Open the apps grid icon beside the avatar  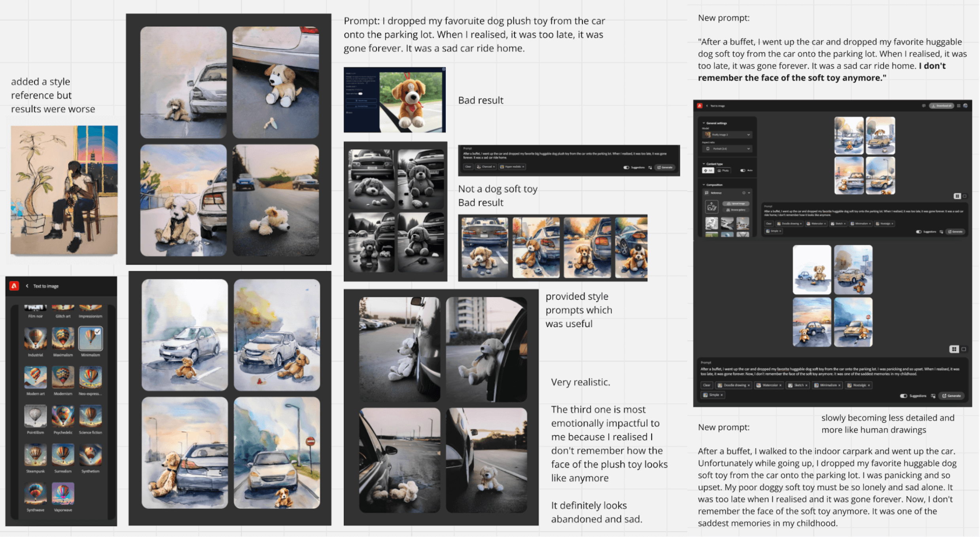(958, 106)
